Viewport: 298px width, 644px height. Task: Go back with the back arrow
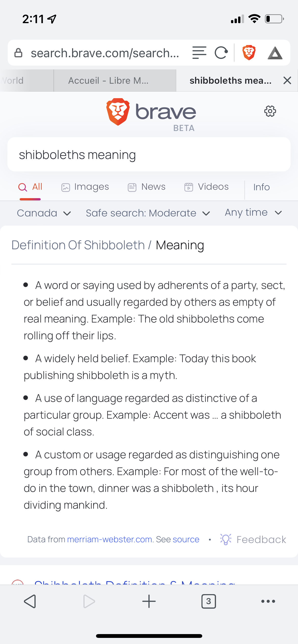pyautogui.click(x=30, y=601)
